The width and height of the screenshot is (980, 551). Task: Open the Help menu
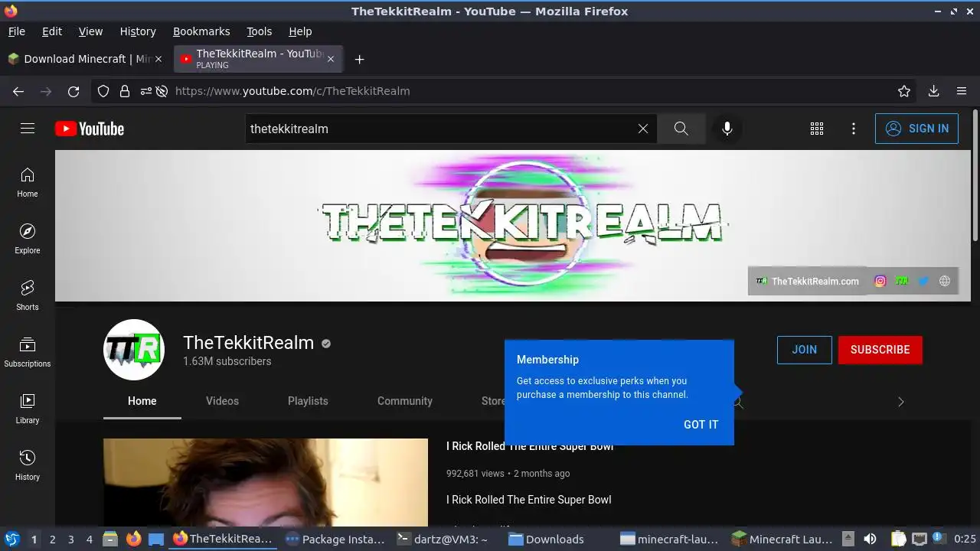[300, 31]
